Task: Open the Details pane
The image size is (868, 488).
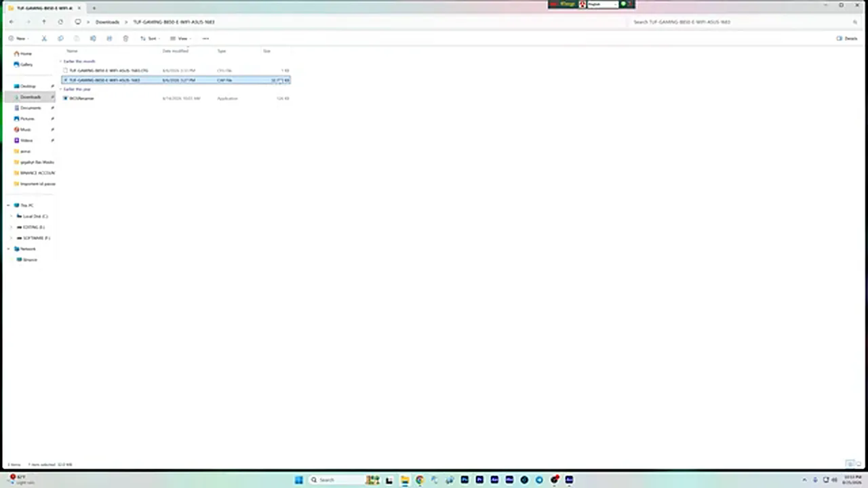Action: click(x=848, y=39)
